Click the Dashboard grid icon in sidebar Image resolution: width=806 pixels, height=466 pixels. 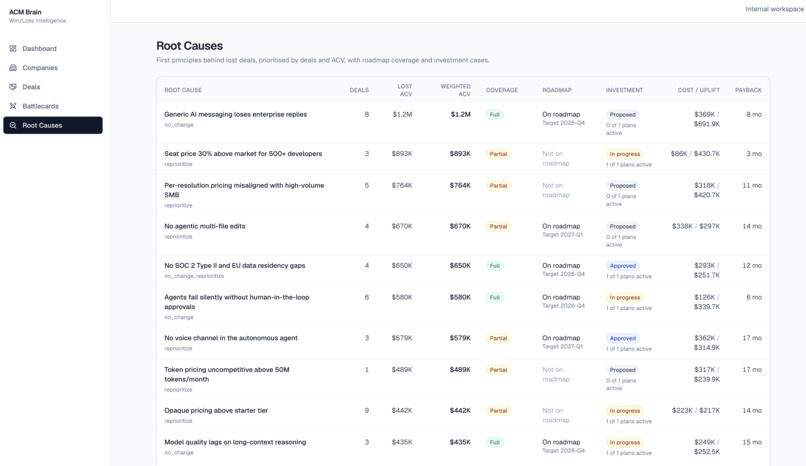pos(13,48)
